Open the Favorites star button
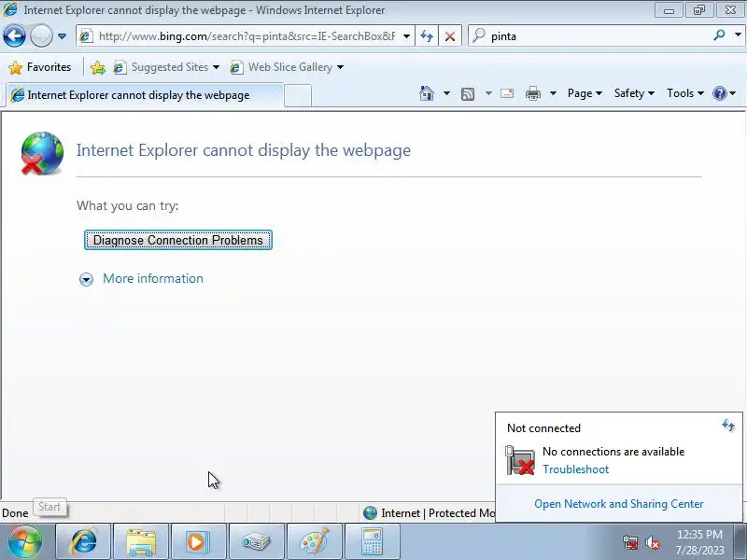747x560 pixels. point(40,67)
